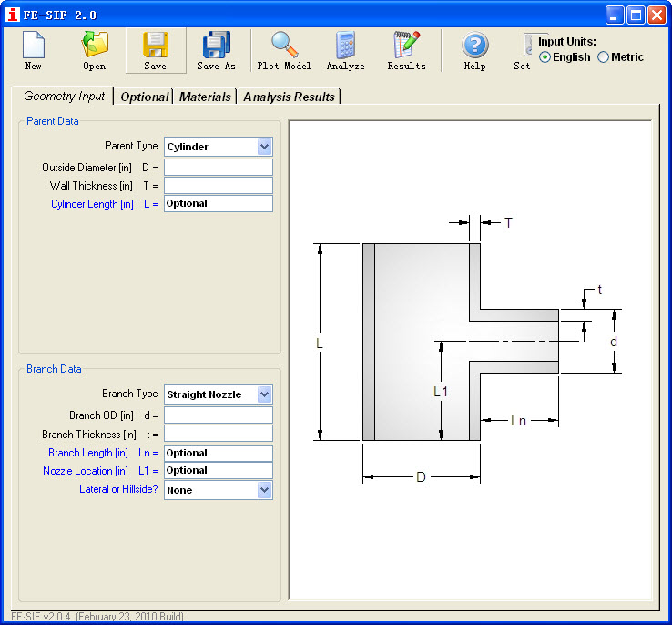Open Results from the toolbar
The height and width of the screenshot is (625, 672).
[x=406, y=50]
